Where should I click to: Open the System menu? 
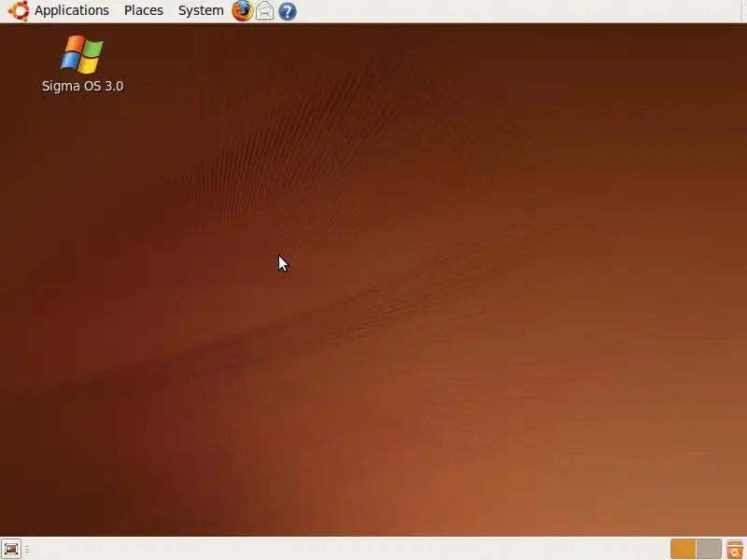(x=201, y=10)
